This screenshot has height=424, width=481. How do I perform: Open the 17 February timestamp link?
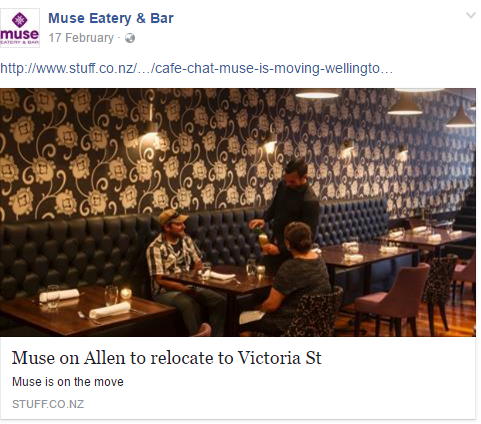pyautogui.click(x=81, y=38)
